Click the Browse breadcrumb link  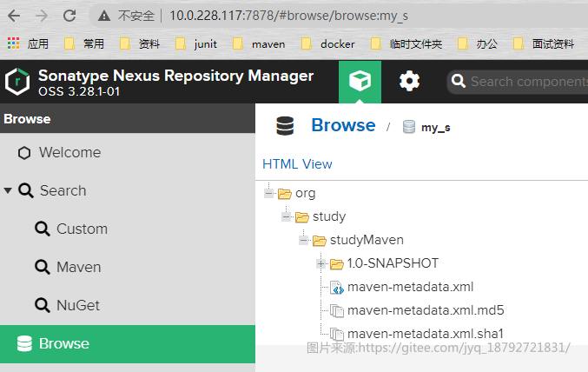click(343, 125)
